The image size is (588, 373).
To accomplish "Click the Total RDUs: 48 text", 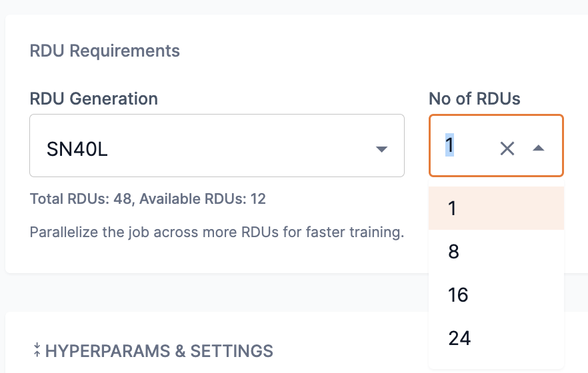I will click(81, 198).
